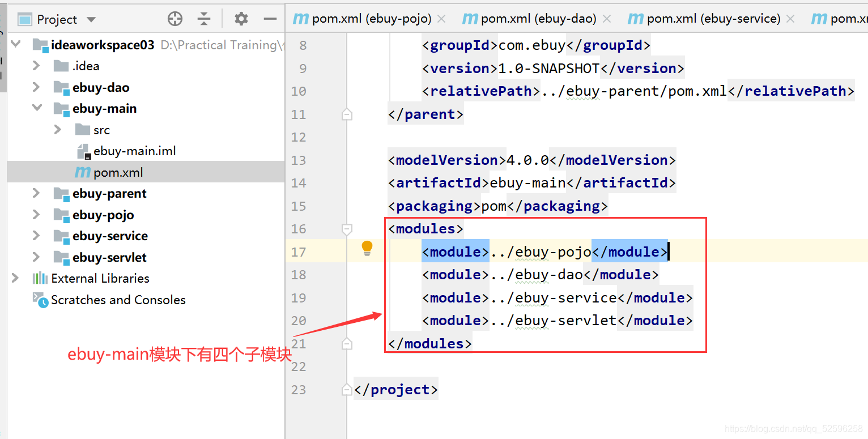Click the version 1.0-SNAPSHOT text
The width and height of the screenshot is (868, 439).
click(548, 68)
